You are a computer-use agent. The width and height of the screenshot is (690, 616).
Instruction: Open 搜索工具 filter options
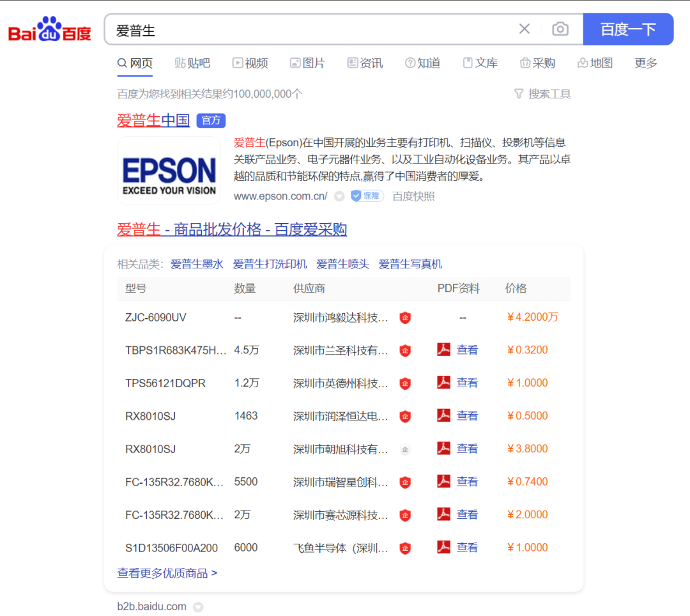pos(542,94)
